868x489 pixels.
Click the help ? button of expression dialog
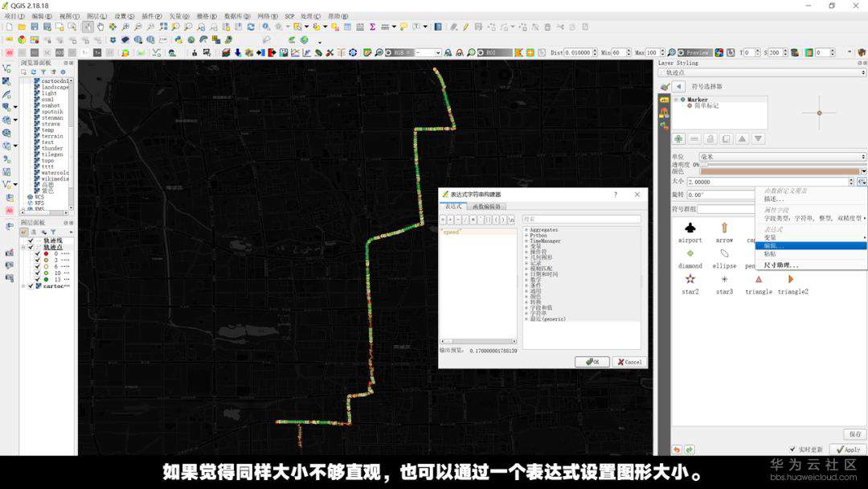pos(616,195)
